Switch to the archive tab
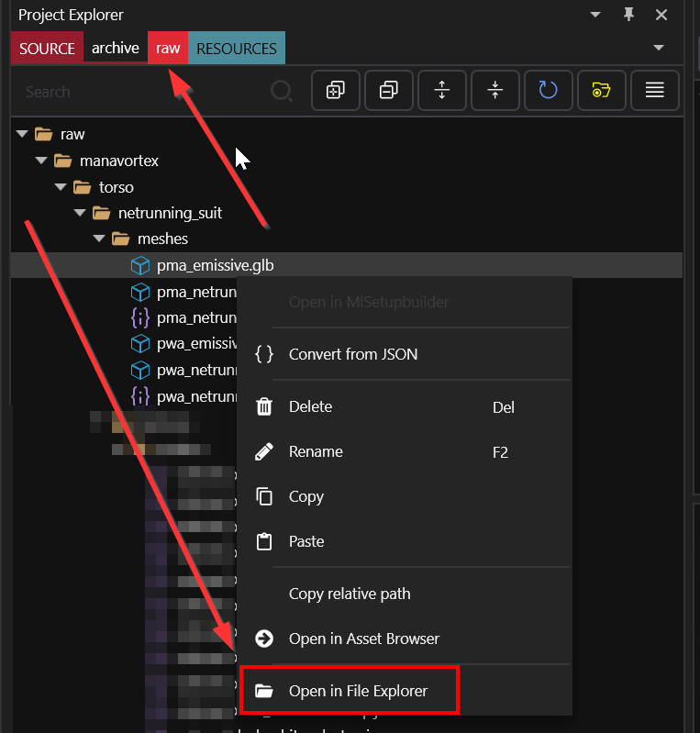Screen dimensions: 700x733 coord(116,48)
